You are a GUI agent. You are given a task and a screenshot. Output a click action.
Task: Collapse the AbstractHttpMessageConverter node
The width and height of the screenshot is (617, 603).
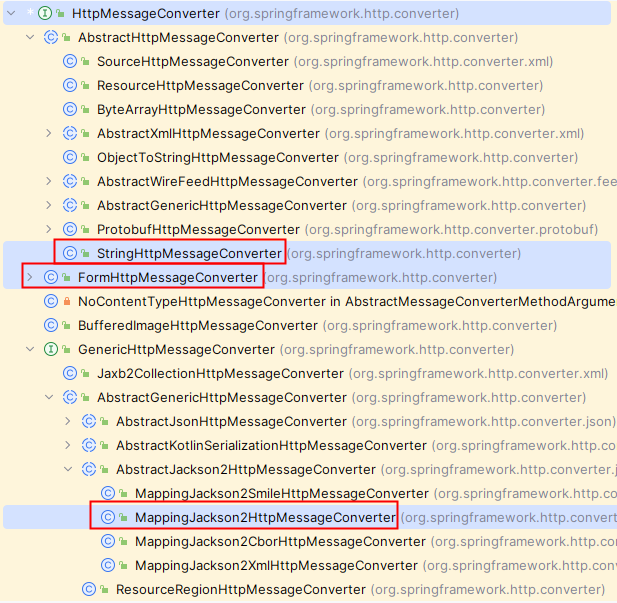click(30, 37)
